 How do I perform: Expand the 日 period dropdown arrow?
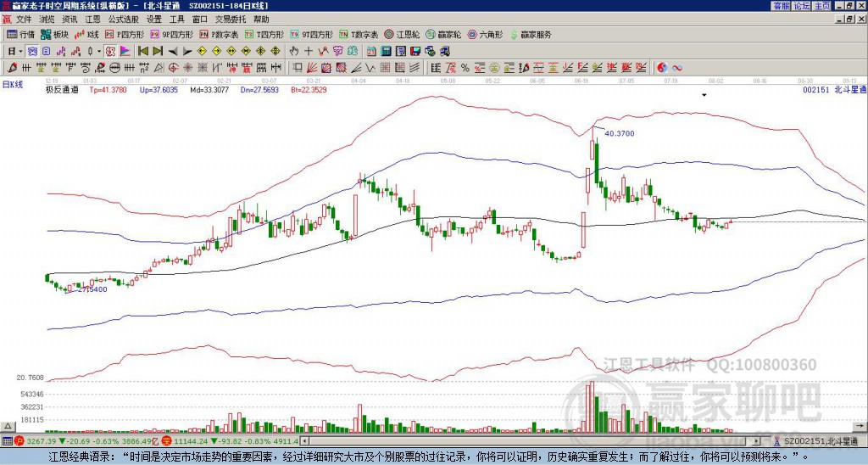pyautogui.click(x=20, y=52)
